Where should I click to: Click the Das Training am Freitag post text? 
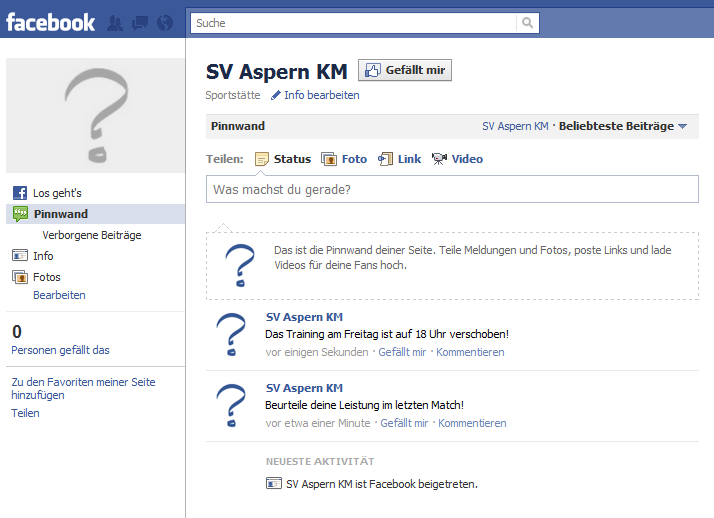[x=387, y=334]
